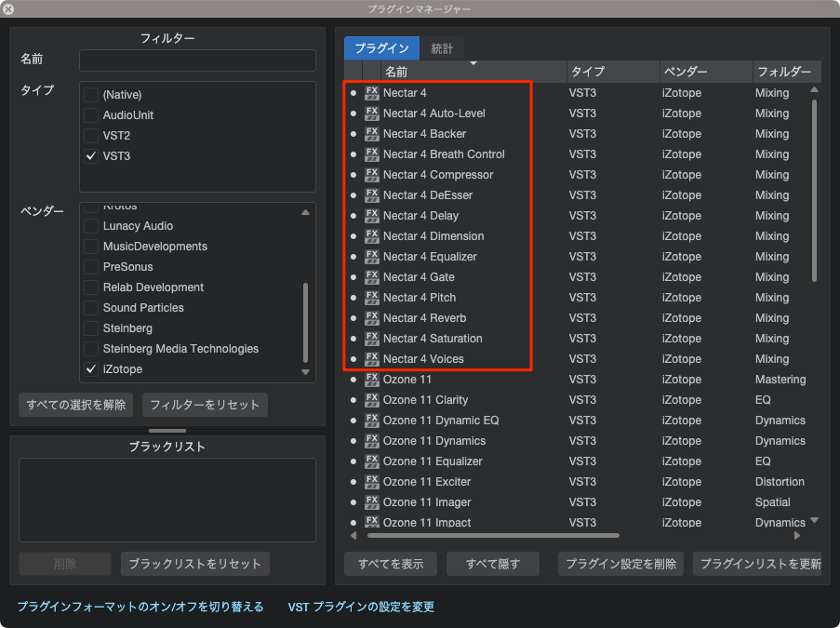Click the FX icon beside Nectar 4 Gate

[372, 277]
